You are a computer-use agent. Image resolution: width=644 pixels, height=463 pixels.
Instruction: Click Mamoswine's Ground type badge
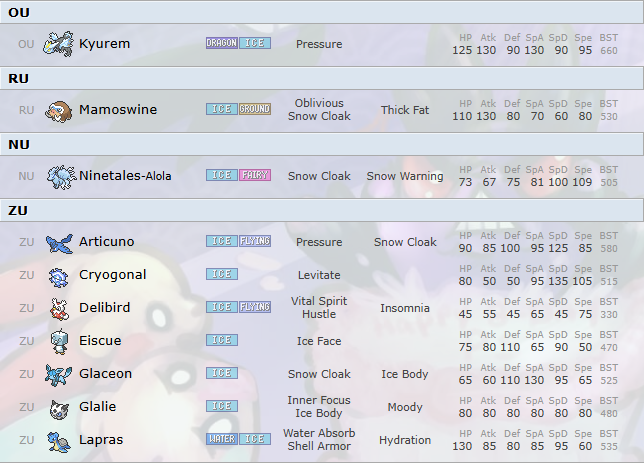click(x=255, y=109)
